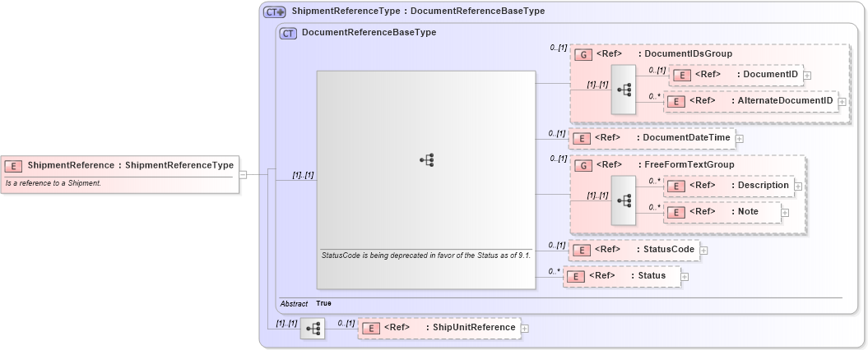The image size is (868, 350).
Task: Click the E icon beside AlternateDocumentID
Action: pyautogui.click(x=677, y=101)
